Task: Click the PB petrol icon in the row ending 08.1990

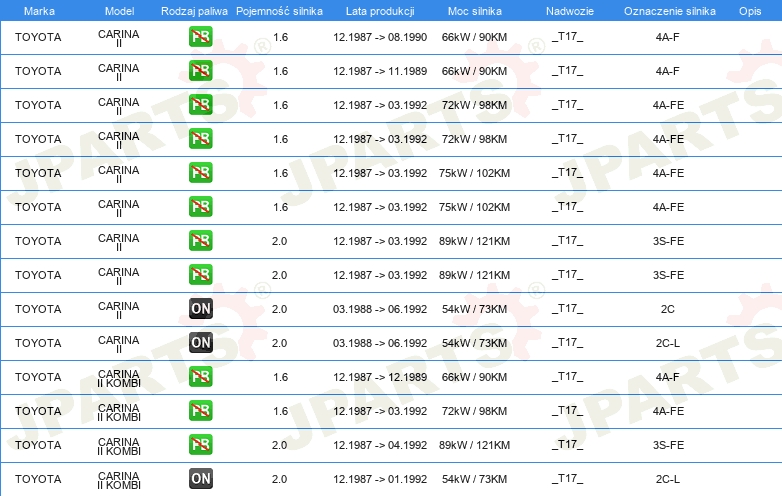Action: [x=201, y=38]
